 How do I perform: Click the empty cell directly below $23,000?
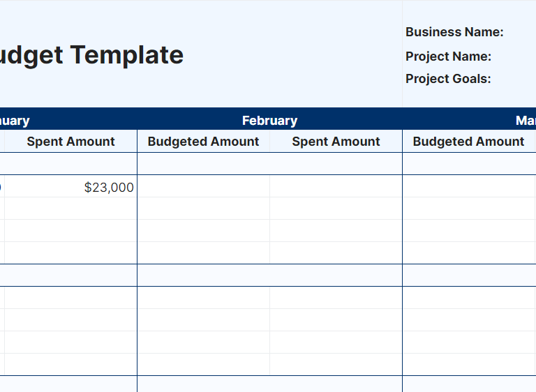[70, 209]
